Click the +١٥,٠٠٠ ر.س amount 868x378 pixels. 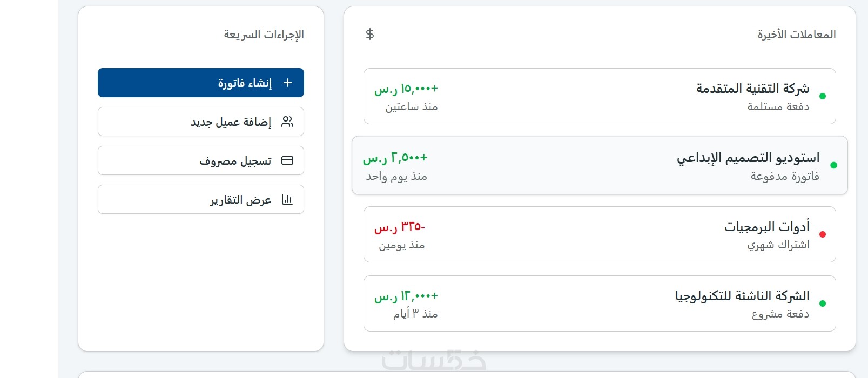[406, 89]
